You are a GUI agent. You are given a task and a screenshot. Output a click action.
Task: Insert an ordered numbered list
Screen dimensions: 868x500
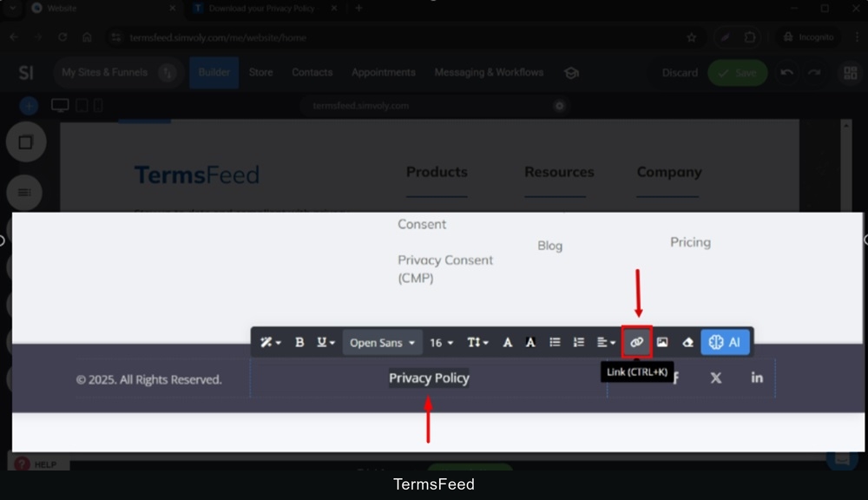point(578,343)
